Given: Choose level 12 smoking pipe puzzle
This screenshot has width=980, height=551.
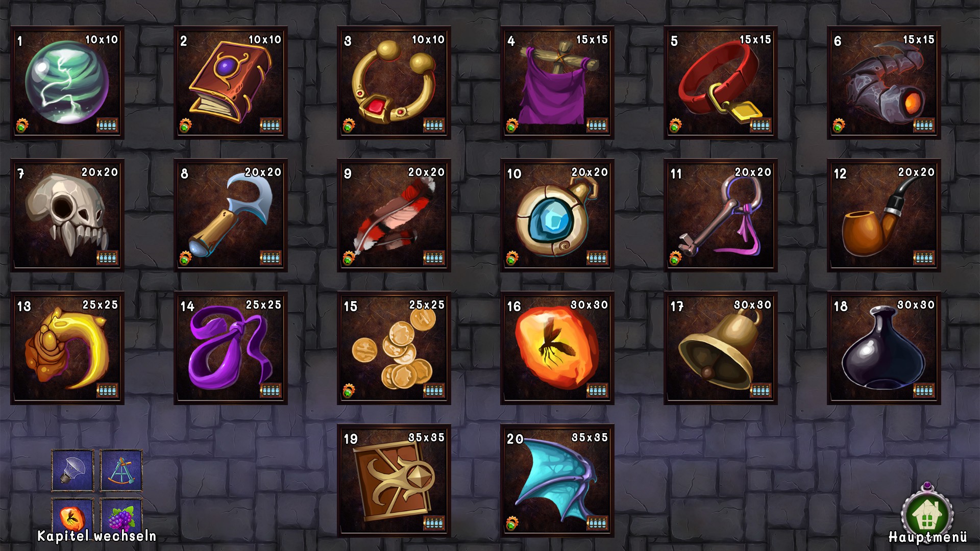Looking at the screenshot, I should [x=884, y=215].
